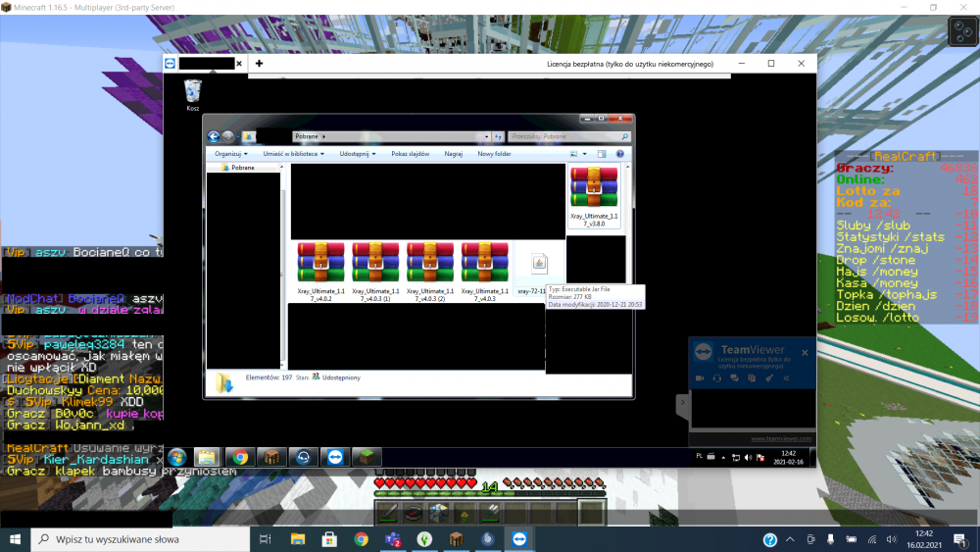Select the xray-72-11 jar file
The width and height of the screenshot is (980, 552).
(538, 269)
